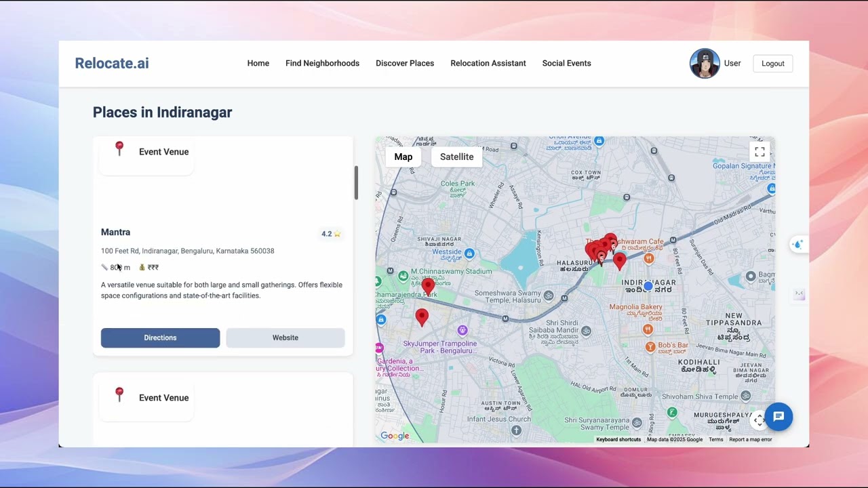
Task: Click the SHIVAJI NAGAR area label
Action: (439, 239)
